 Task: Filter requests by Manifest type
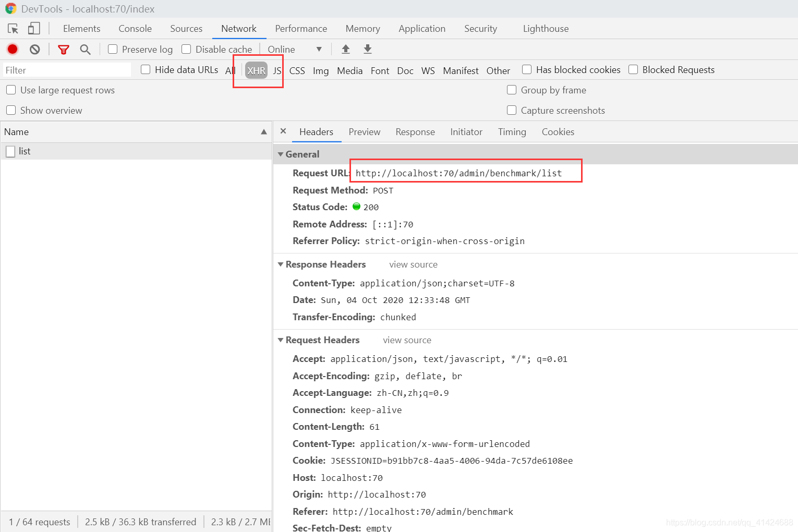pyautogui.click(x=461, y=70)
